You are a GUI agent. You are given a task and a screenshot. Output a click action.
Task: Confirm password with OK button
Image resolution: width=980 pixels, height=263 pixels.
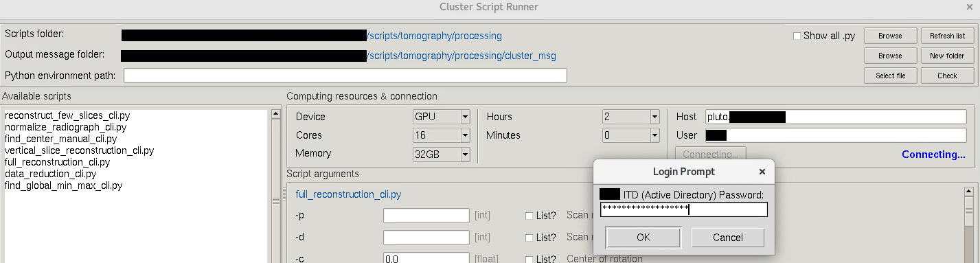point(643,238)
